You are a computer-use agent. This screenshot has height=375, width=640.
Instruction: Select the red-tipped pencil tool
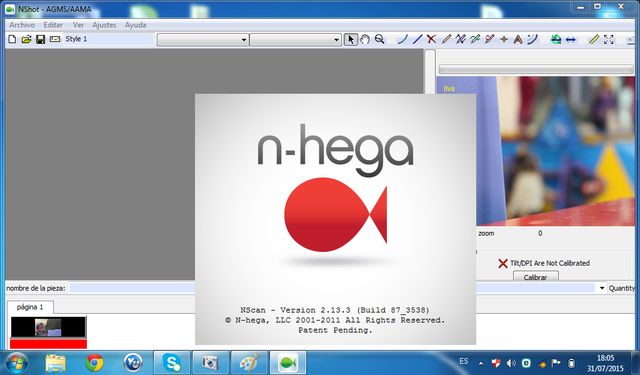click(489, 39)
